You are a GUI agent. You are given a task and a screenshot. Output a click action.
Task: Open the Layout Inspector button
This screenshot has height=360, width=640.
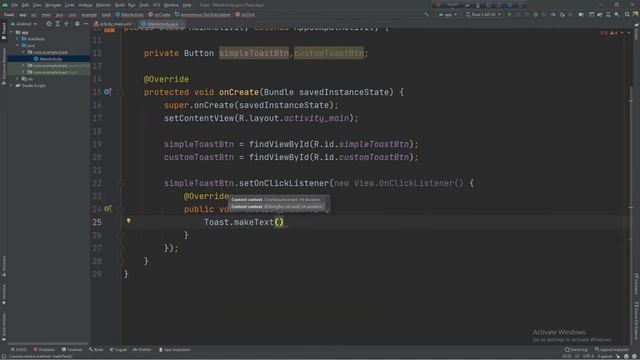(612, 350)
